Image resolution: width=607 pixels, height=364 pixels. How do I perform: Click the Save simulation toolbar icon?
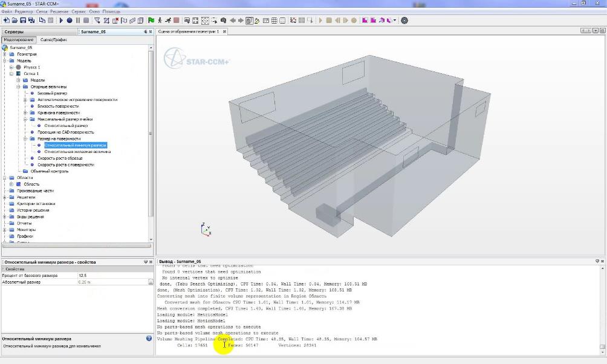[23, 20]
